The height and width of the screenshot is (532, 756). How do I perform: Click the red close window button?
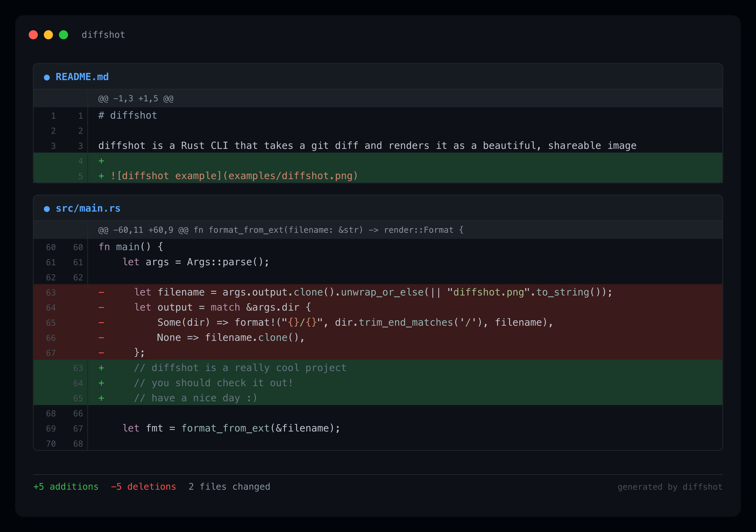click(33, 35)
